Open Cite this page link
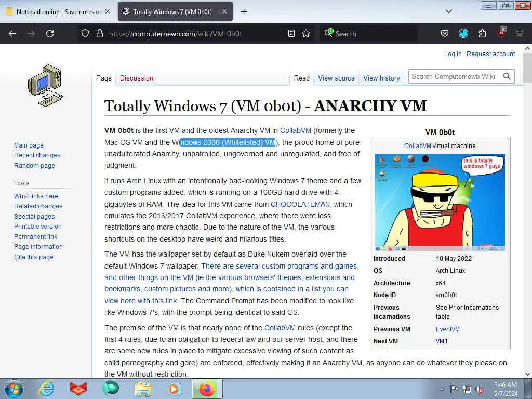 pos(34,257)
